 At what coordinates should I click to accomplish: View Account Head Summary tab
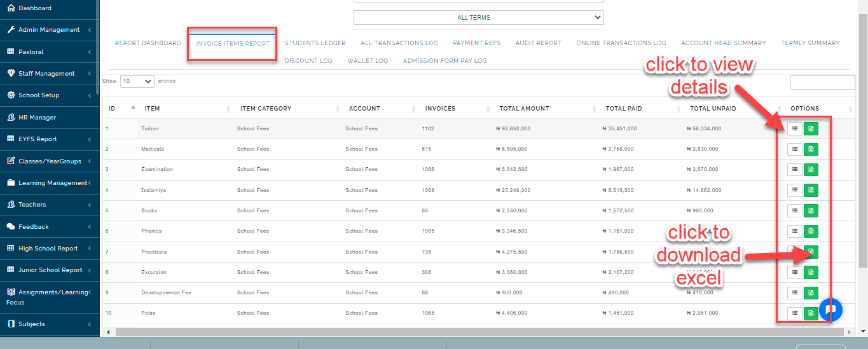coord(724,43)
